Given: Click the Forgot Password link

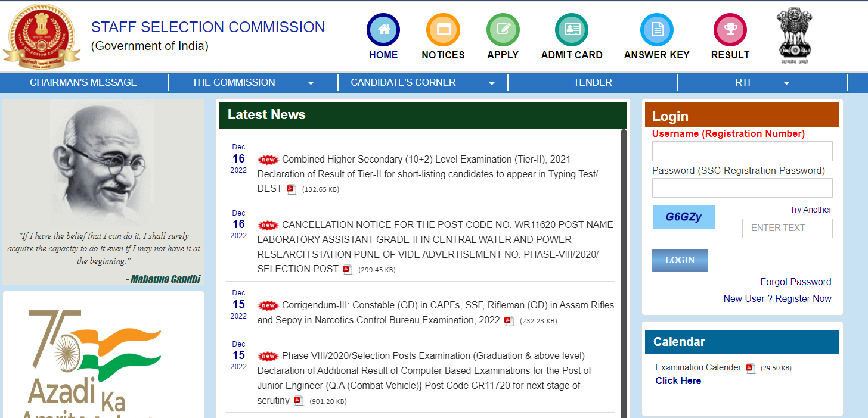Looking at the screenshot, I should click(795, 282).
